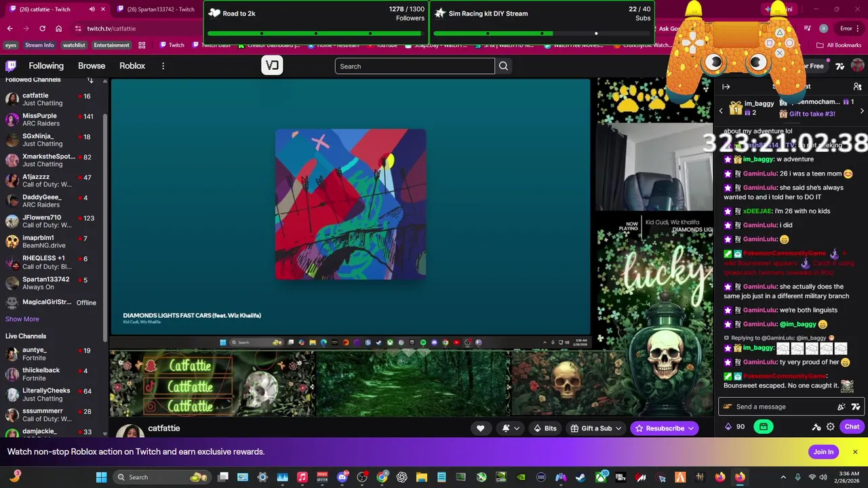Show previous gift leaderboard entry
868x488 pixels.
tap(721, 110)
